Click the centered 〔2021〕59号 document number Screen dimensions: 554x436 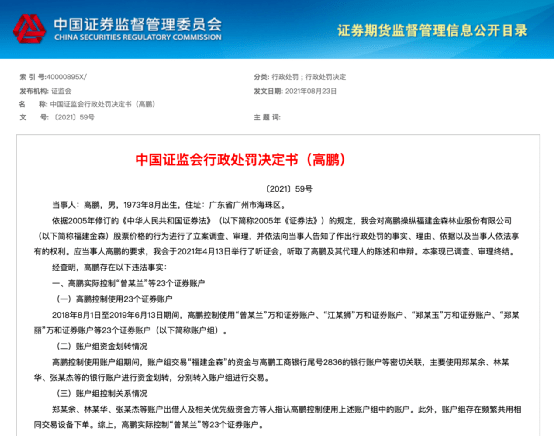click(289, 189)
